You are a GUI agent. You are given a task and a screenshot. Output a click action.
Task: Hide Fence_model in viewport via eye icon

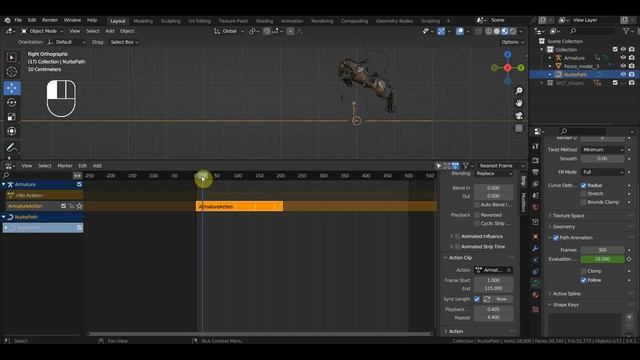(623, 66)
